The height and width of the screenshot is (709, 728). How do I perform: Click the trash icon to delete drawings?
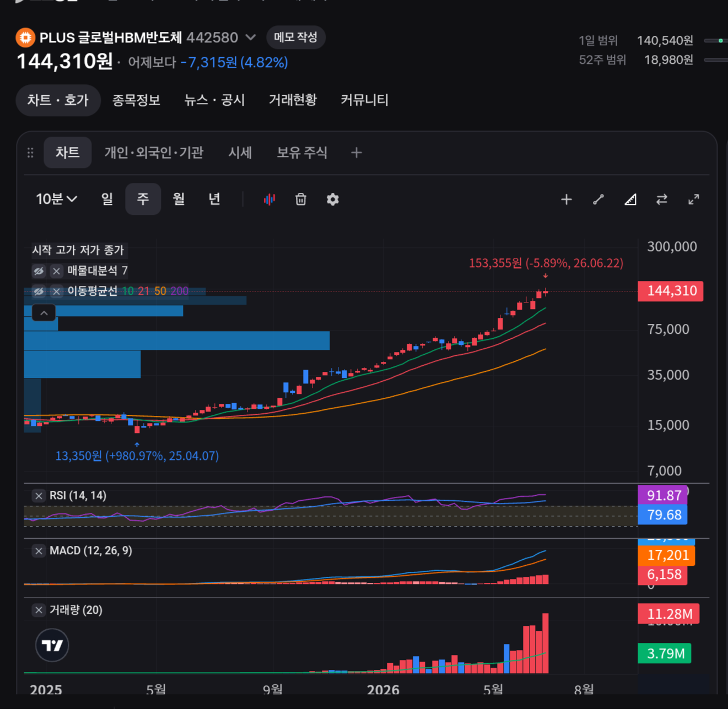click(x=300, y=199)
